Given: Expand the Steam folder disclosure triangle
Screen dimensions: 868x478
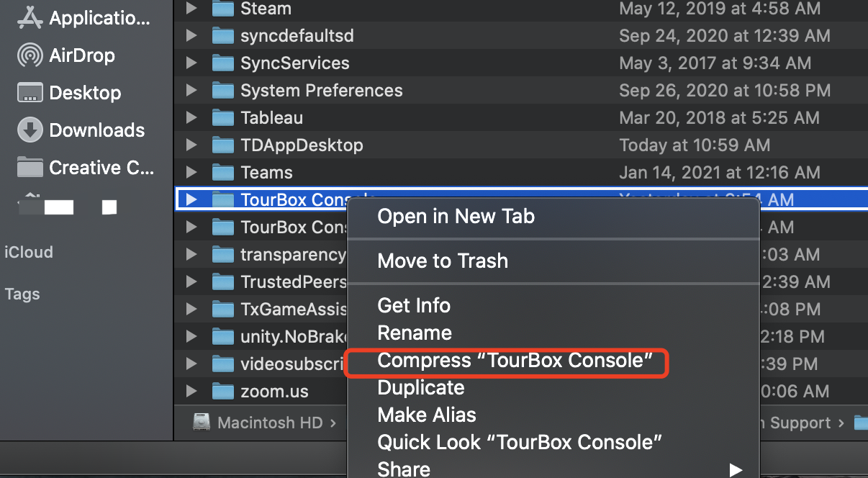Looking at the screenshot, I should (191, 9).
